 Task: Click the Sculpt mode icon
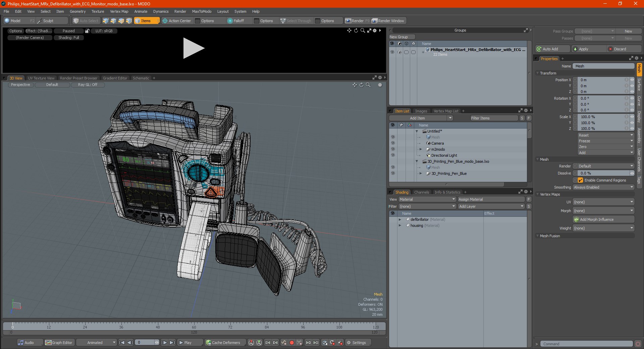tap(39, 21)
